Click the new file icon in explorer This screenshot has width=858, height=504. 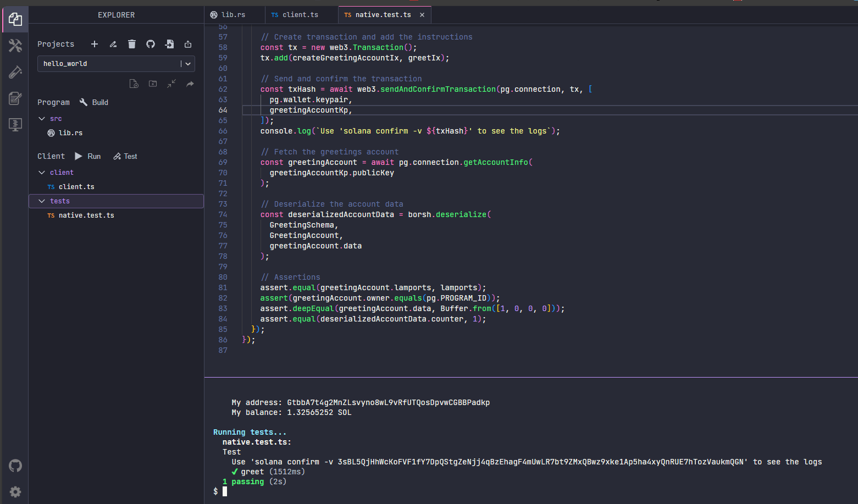[x=134, y=84]
